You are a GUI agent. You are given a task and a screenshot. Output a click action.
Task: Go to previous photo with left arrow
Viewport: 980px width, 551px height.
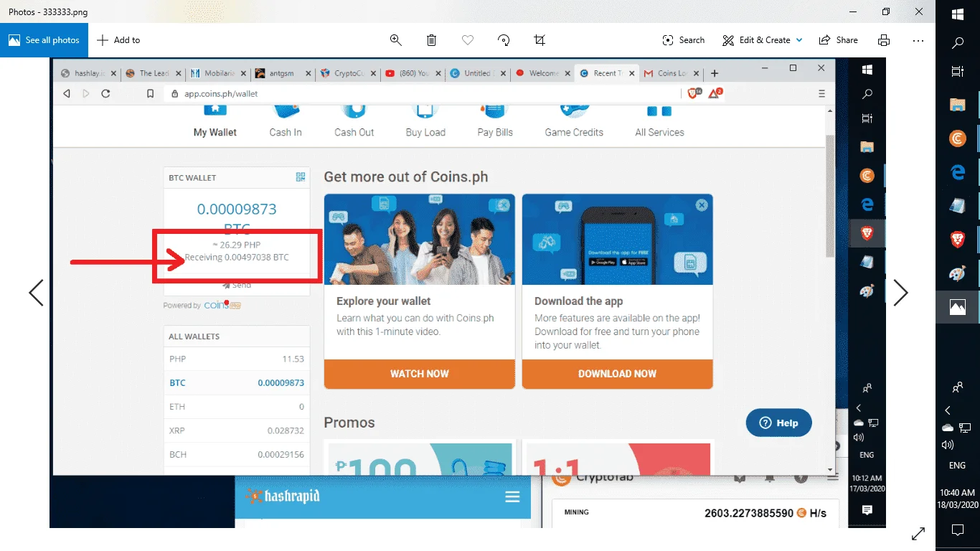pyautogui.click(x=36, y=292)
